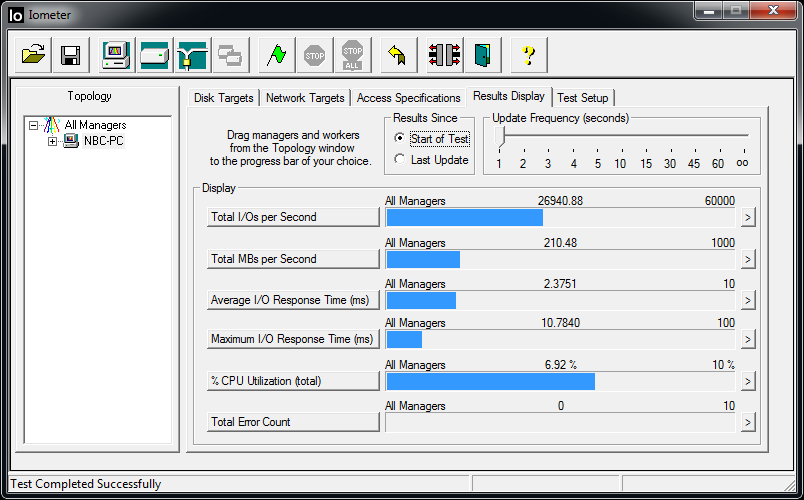Click the 2.3751 response time value

pyautogui.click(x=560, y=284)
